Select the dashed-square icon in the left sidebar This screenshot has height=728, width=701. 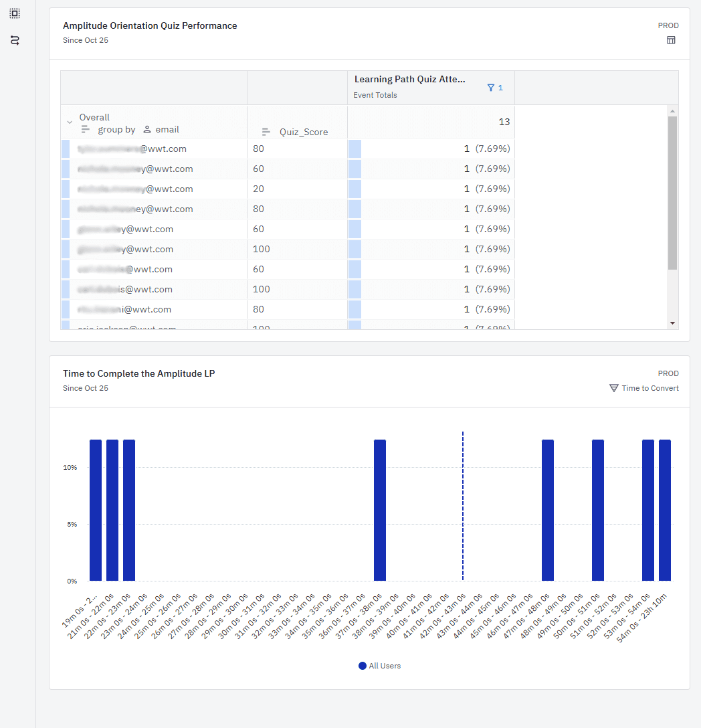[x=15, y=13]
